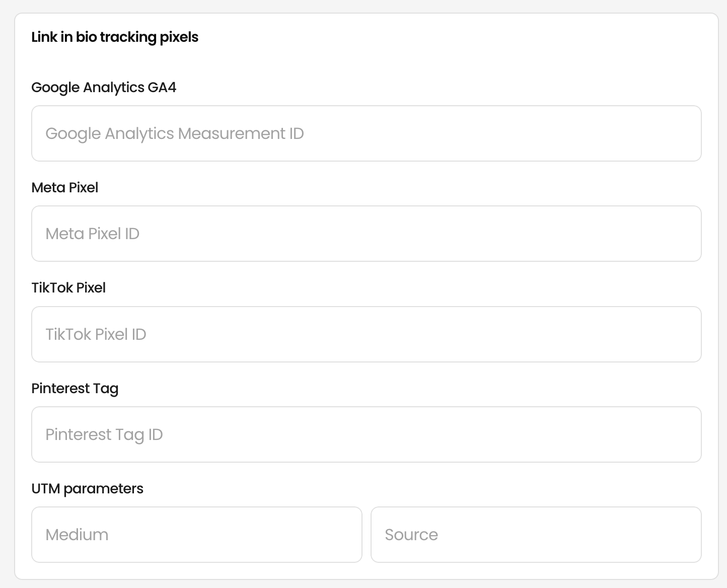727x588 pixels.
Task: Click the Pinterest Tag label
Action: point(75,389)
